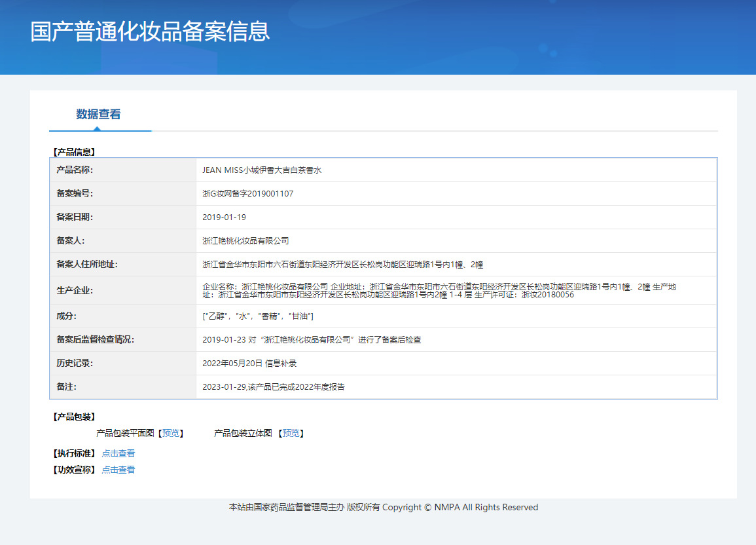Click the 【产品信息】 section heading
756x545 pixels.
pos(74,152)
